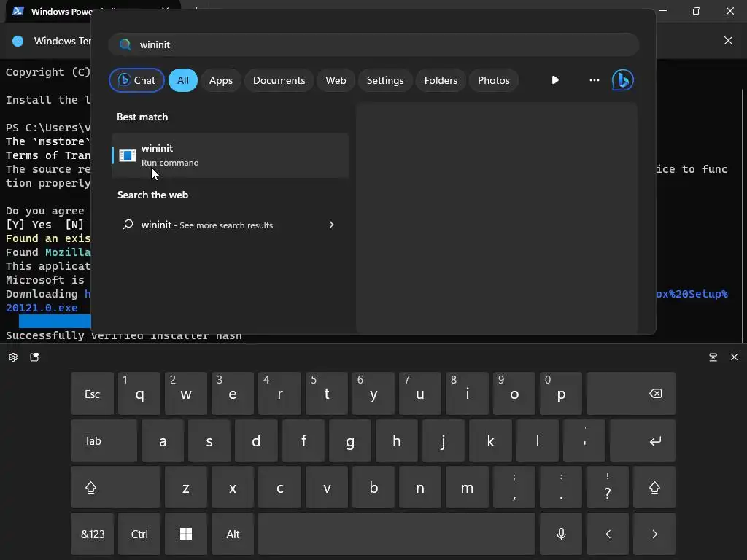Close the Windows Terminal window
The width and height of the screenshot is (747, 560).
730,10
